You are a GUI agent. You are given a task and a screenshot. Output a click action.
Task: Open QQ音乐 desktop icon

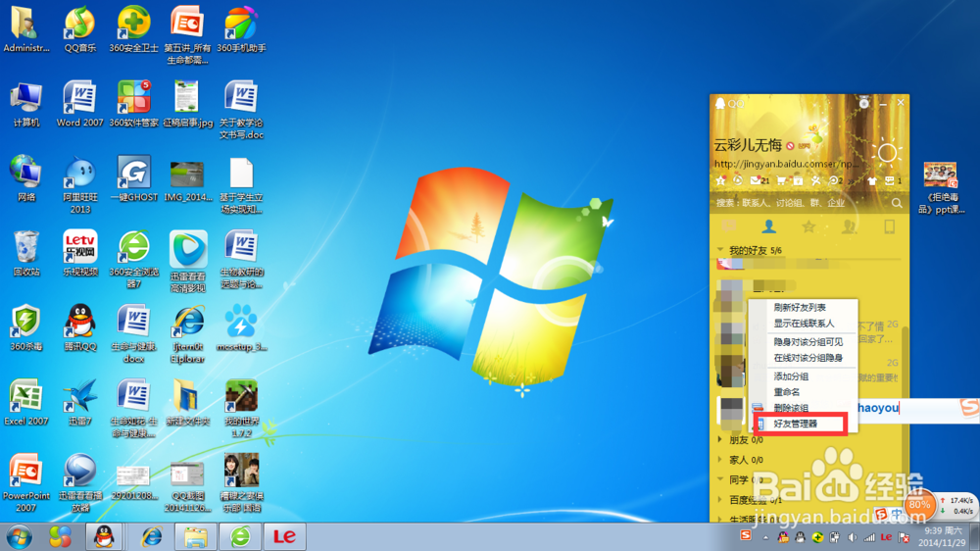[80, 29]
